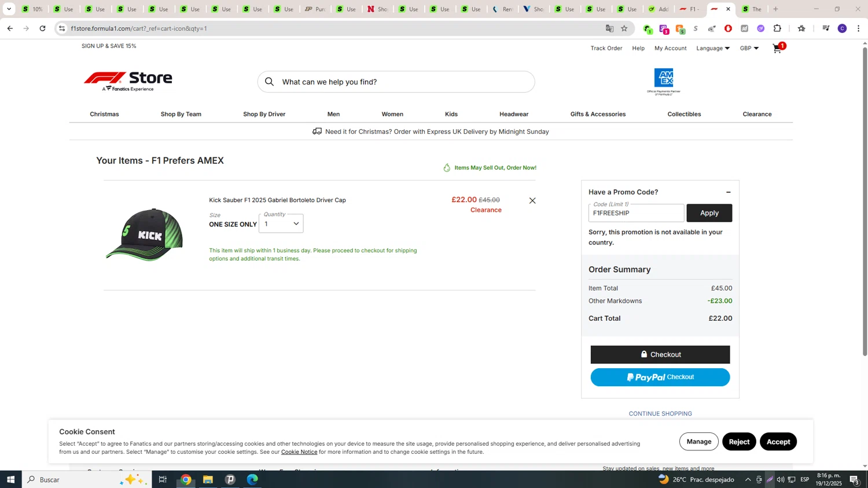Focus the promo code input field
The width and height of the screenshot is (868, 488).
click(x=636, y=213)
